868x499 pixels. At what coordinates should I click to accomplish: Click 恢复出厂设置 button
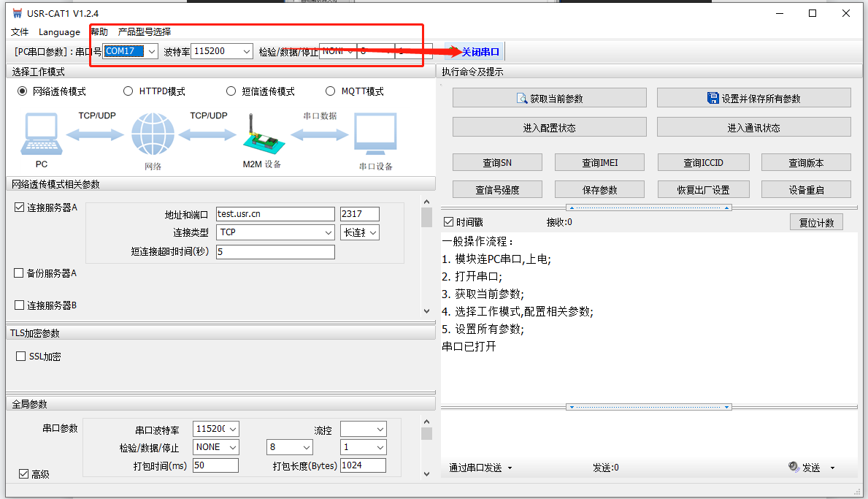pos(703,189)
